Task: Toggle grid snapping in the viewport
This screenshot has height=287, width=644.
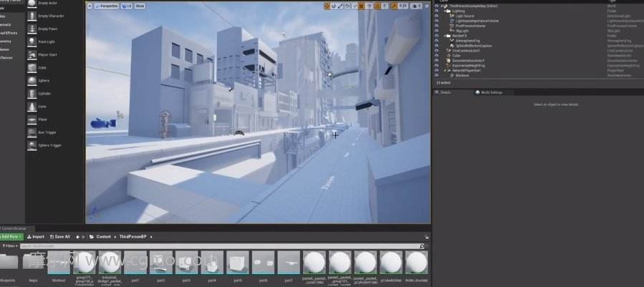Action: 361,6
